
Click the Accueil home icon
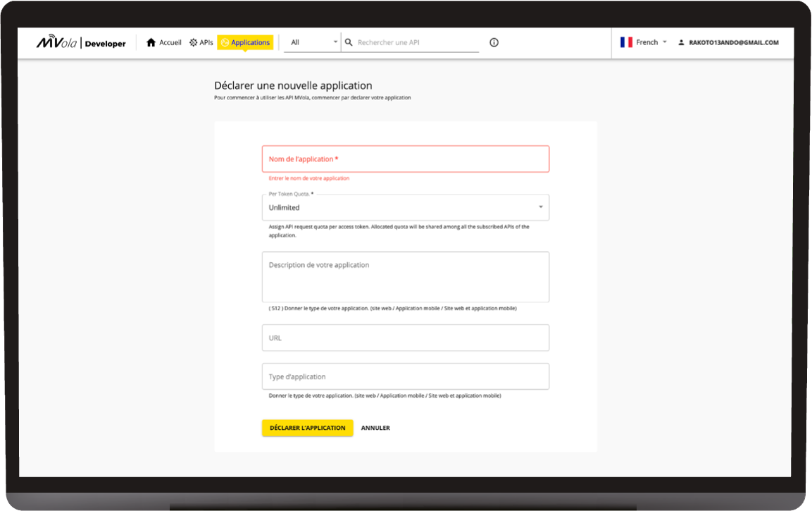click(151, 42)
